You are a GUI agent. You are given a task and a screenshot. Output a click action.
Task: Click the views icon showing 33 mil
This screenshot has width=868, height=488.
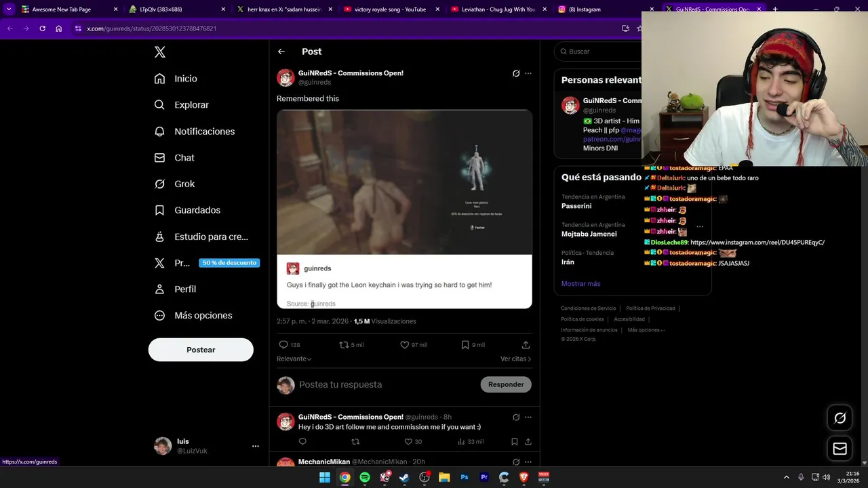tap(461, 442)
